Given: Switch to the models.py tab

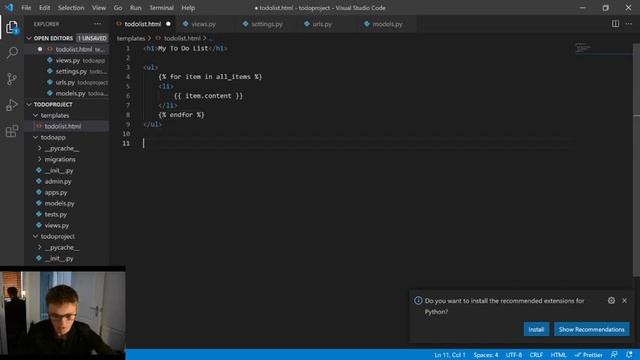Looking at the screenshot, I should click(387, 24).
